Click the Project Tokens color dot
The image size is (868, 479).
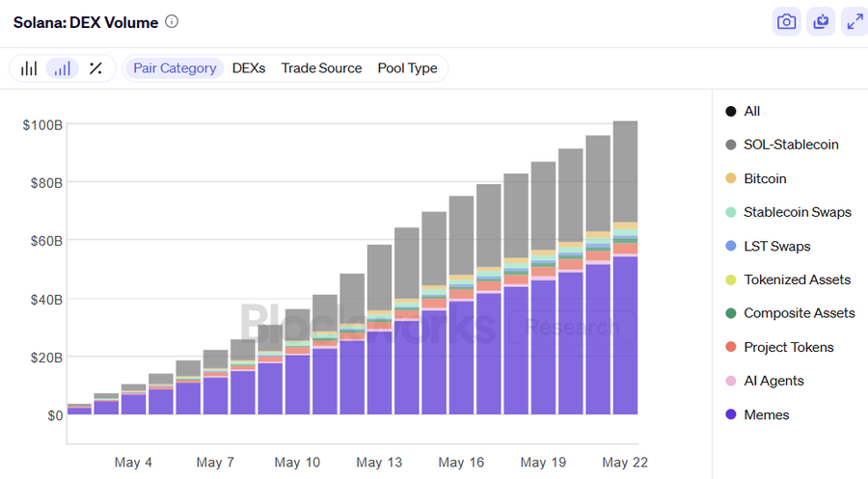pyautogui.click(x=731, y=347)
